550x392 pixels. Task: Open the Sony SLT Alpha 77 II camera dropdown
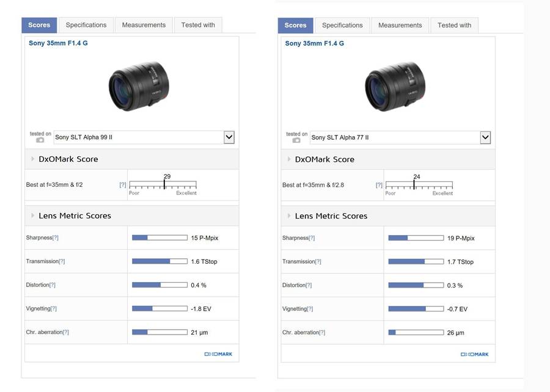point(485,137)
